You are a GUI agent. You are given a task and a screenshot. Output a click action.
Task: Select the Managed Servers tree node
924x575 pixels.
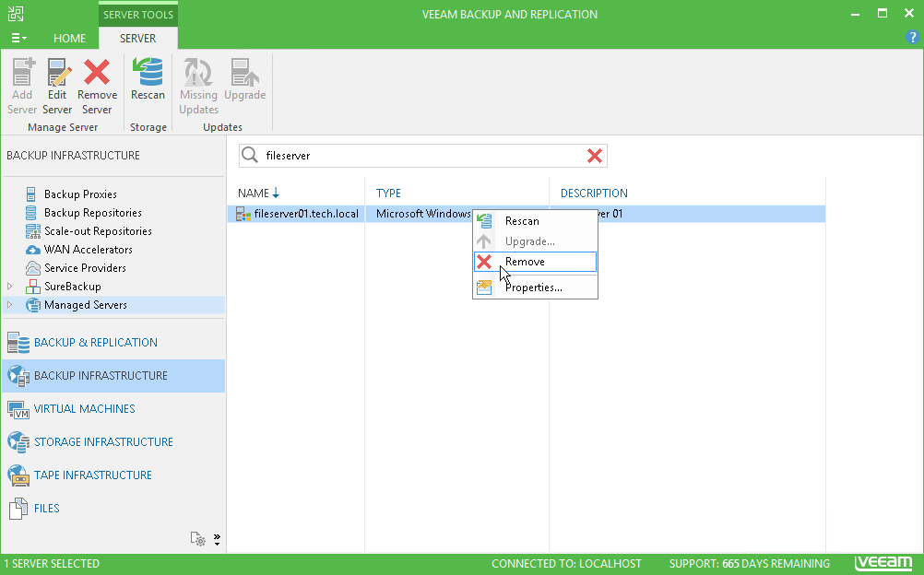(86, 305)
